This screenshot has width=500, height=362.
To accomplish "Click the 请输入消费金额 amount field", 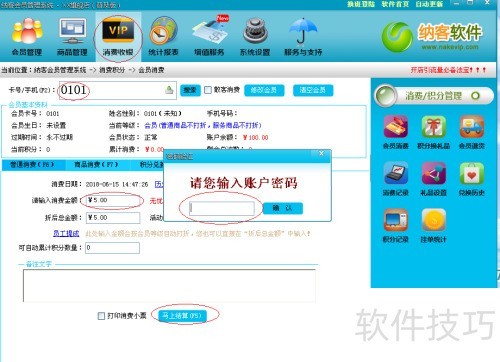I will [113, 200].
